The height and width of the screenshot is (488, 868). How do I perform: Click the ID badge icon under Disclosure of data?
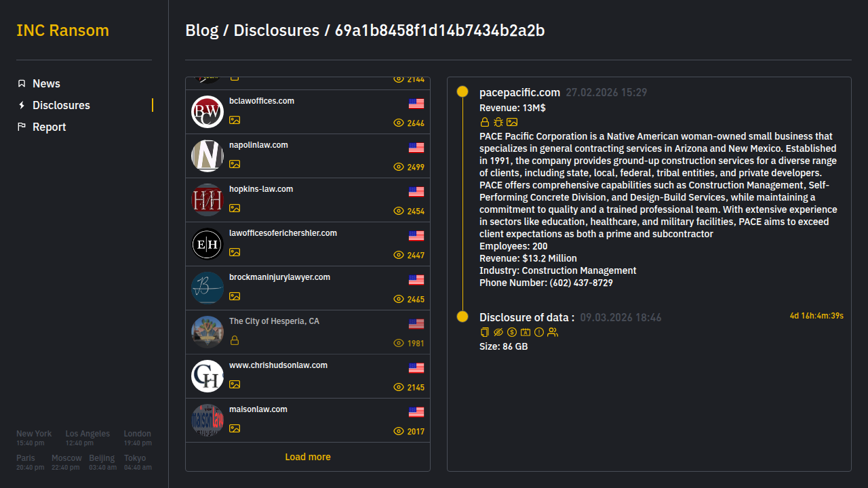coord(526,332)
